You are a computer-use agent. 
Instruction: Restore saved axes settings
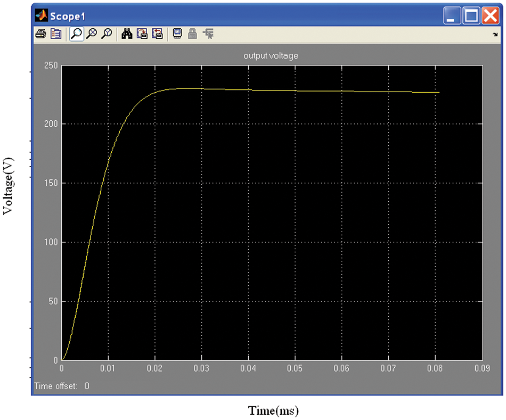[x=157, y=35]
